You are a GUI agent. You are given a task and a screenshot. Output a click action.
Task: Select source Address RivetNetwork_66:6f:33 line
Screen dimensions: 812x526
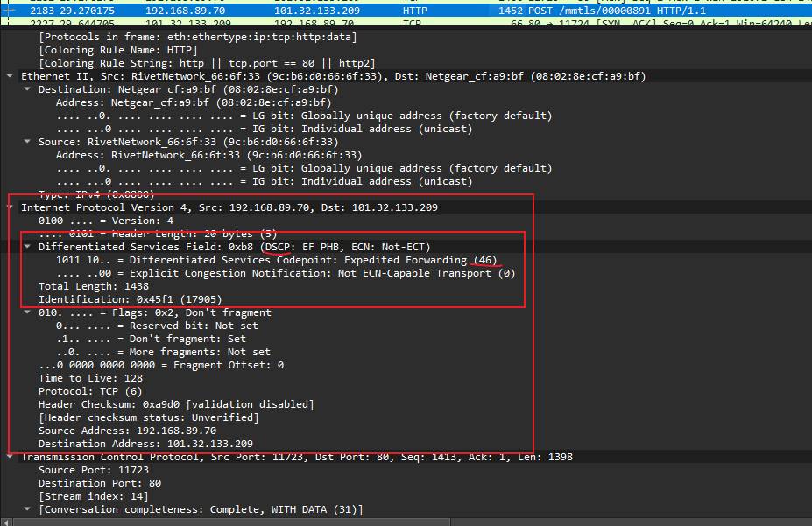pos(209,155)
